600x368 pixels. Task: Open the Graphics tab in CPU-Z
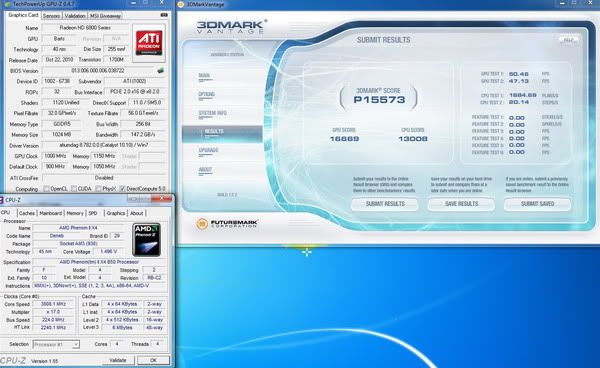point(116,213)
